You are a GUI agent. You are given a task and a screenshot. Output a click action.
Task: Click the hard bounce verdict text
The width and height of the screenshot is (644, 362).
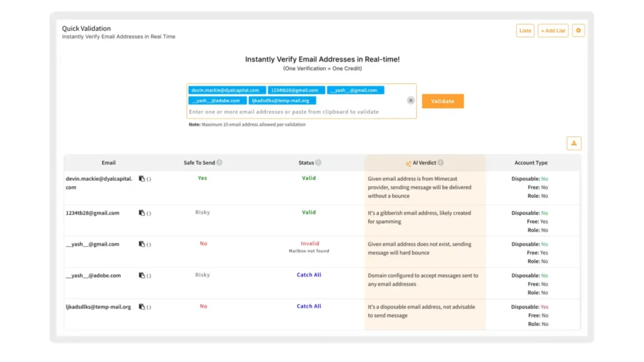(419, 248)
